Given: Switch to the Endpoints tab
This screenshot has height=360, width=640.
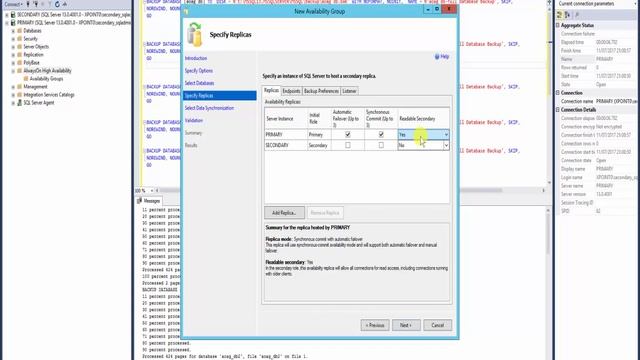Looking at the screenshot, I should click(291, 91).
